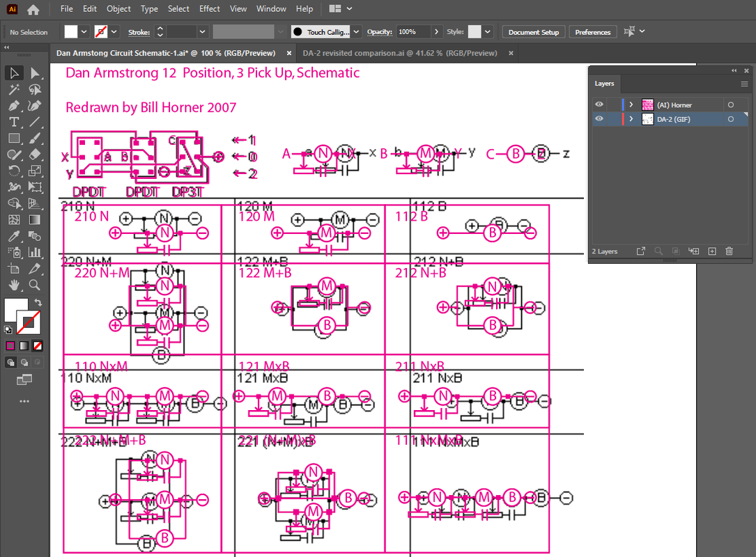Open the Effect menu
This screenshot has width=756, height=557.
pyautogui.click(x=209, y=8)
